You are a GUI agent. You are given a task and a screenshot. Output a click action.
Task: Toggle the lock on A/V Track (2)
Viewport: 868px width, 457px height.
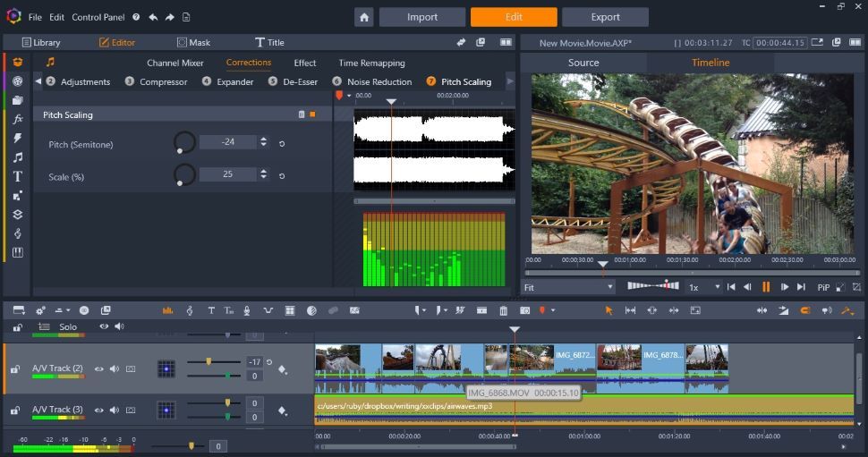(x=15, y=368)
